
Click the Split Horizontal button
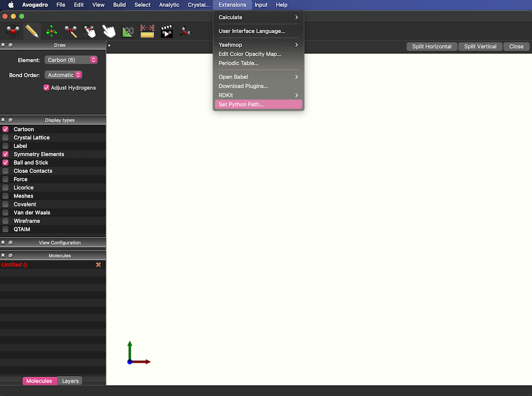pyautogui.click(x=432, y=46)
